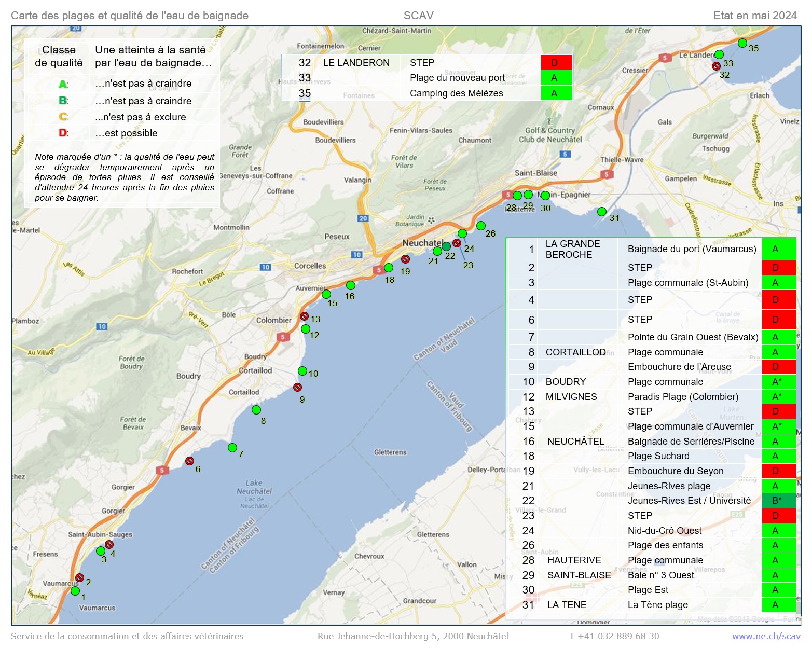Click 'HAUTERIVE' commune name in table
This screenshot has width=812, height=648.
point(574,560)
